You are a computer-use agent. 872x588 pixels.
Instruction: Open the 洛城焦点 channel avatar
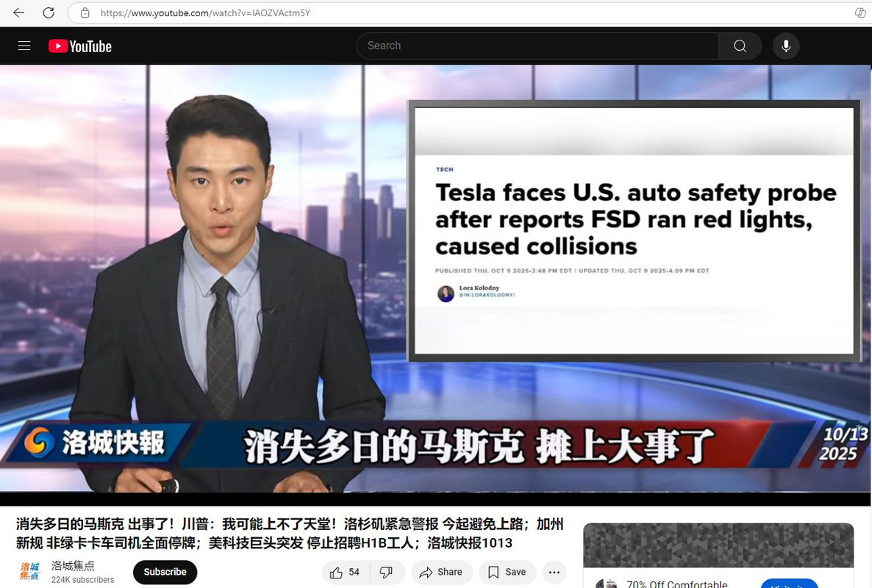30,571
